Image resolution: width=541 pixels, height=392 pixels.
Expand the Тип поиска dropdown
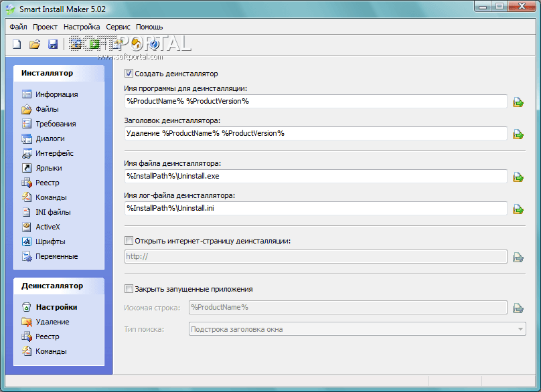(520, 329)
